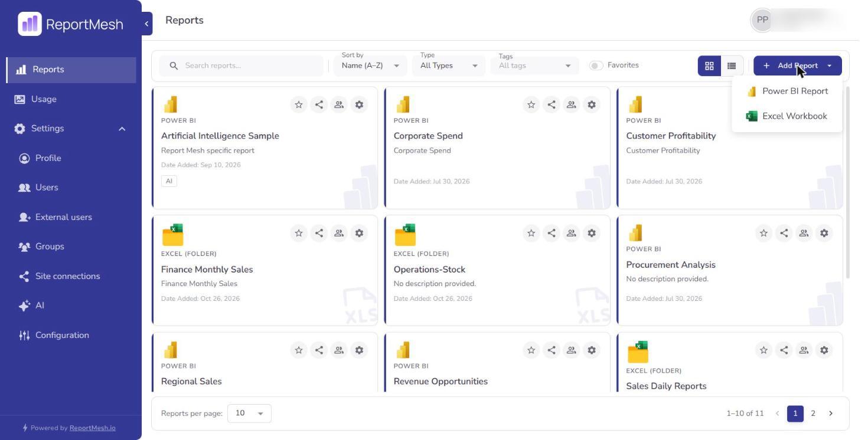This screenshot has height=440, width=868.
Task: Choose Excel Workbook from the menu
Action: 787,116
